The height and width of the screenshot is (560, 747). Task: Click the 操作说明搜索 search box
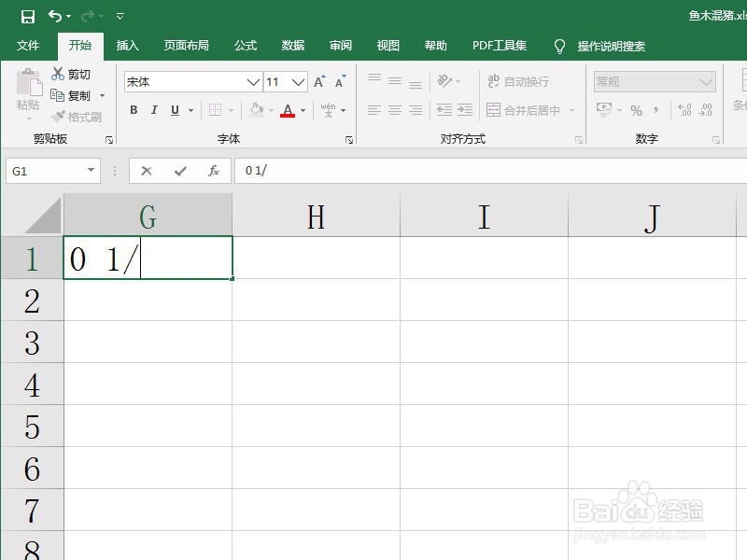tap(612, 46)
